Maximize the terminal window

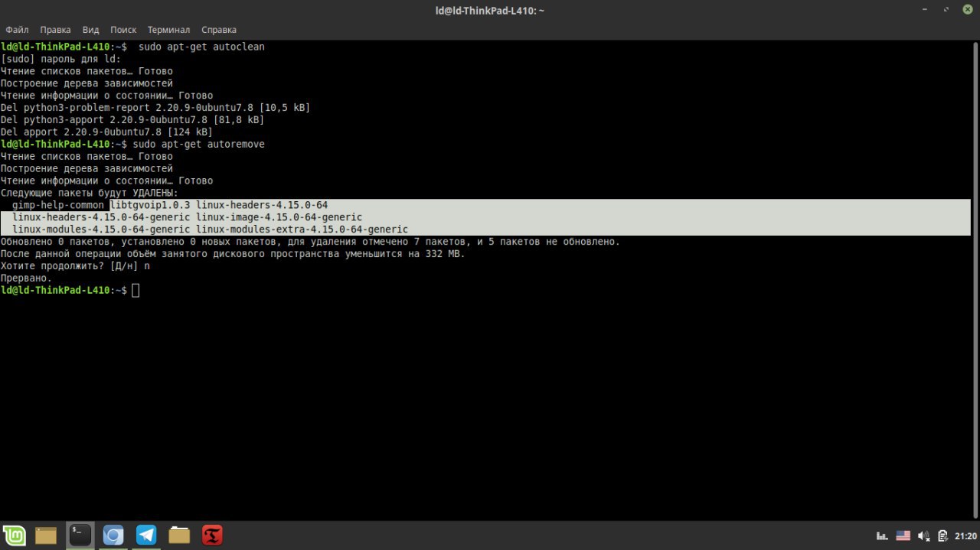click(x=946, y=9)
